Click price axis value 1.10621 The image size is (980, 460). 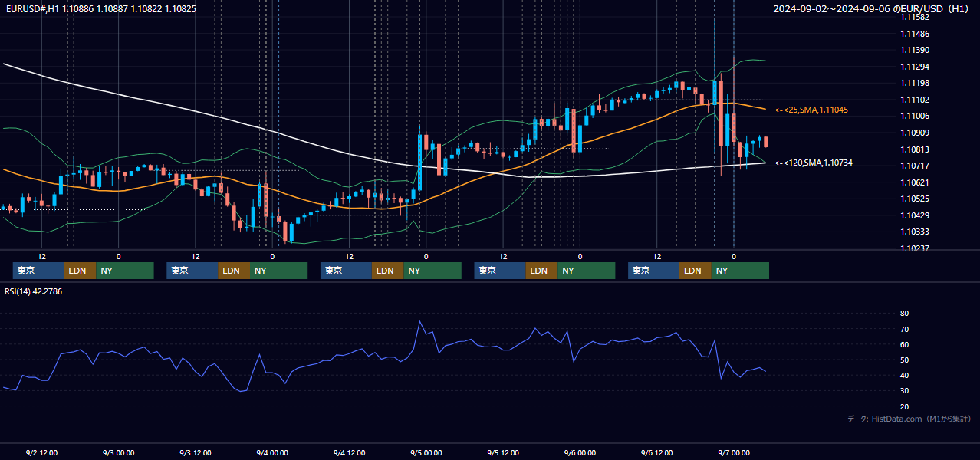pyautogui.click(x=915, y=182)
